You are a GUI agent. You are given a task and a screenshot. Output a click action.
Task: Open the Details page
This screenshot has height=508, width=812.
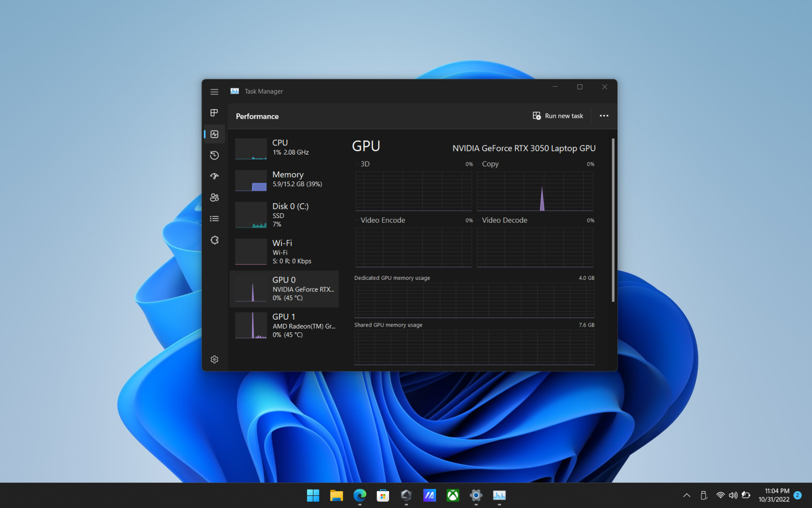point(214,218)
